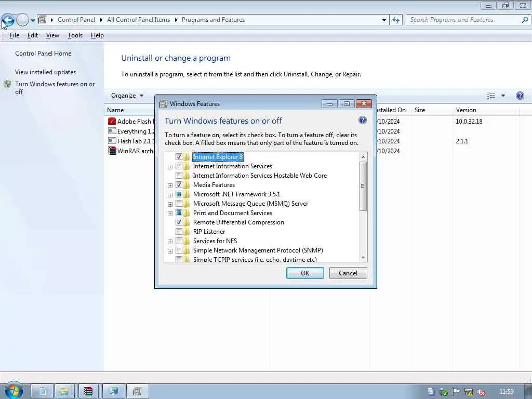532x399 pixels.
Task: Click the shield icon beside Windows features link
Action: [7, 84]
